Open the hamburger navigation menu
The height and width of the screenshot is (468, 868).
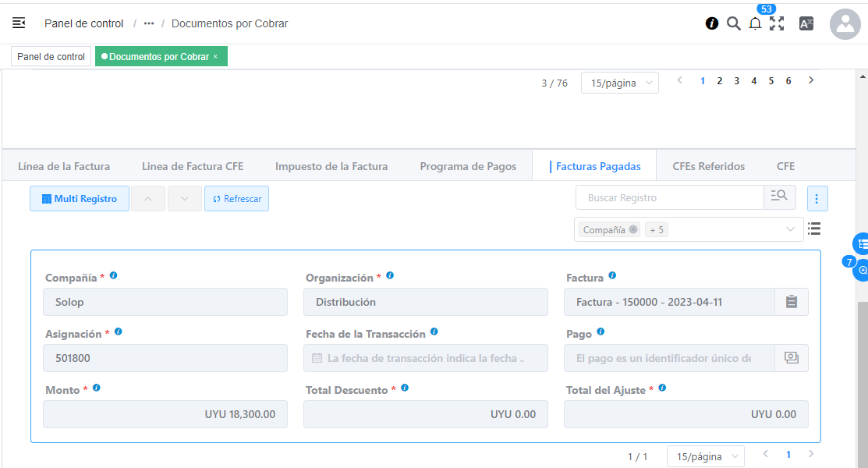coord(19,23)
